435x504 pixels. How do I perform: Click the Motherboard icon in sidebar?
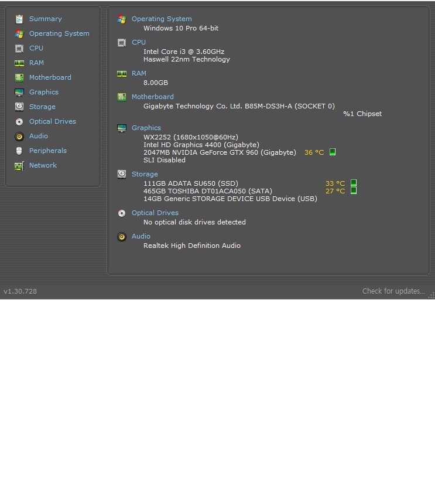click(x=19, y=77)
